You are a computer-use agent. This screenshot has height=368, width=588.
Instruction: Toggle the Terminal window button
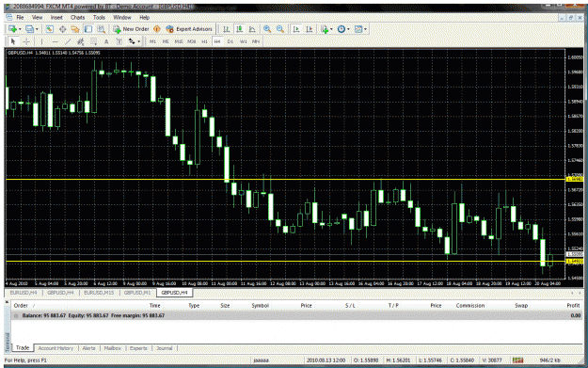(88, 29)
